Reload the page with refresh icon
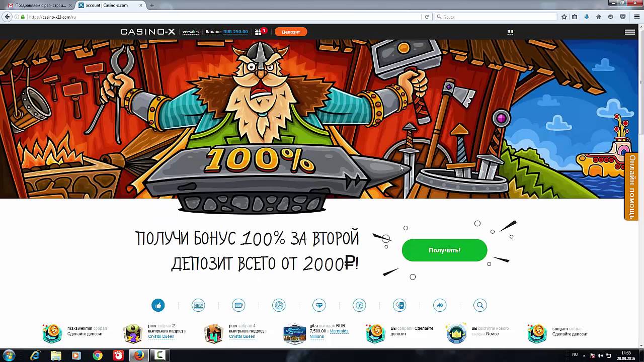The image size is (644, 362). click(x=427, y=17)
